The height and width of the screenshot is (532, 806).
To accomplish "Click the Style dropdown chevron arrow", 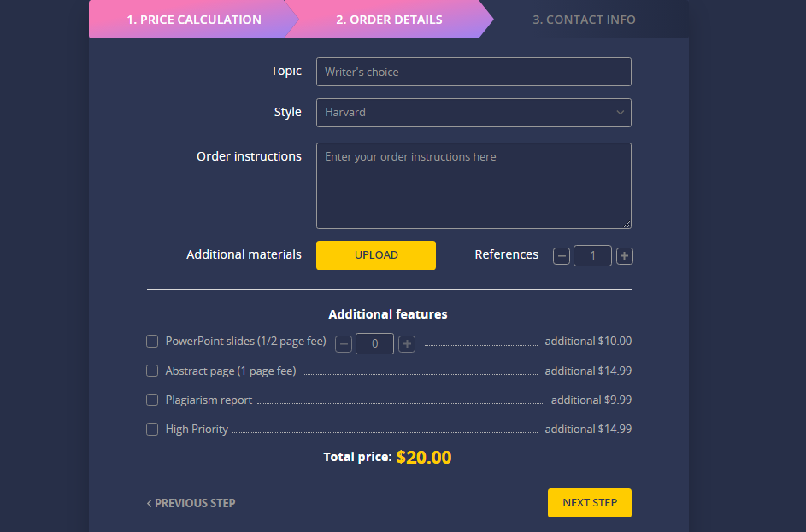I will coord(620,113).
